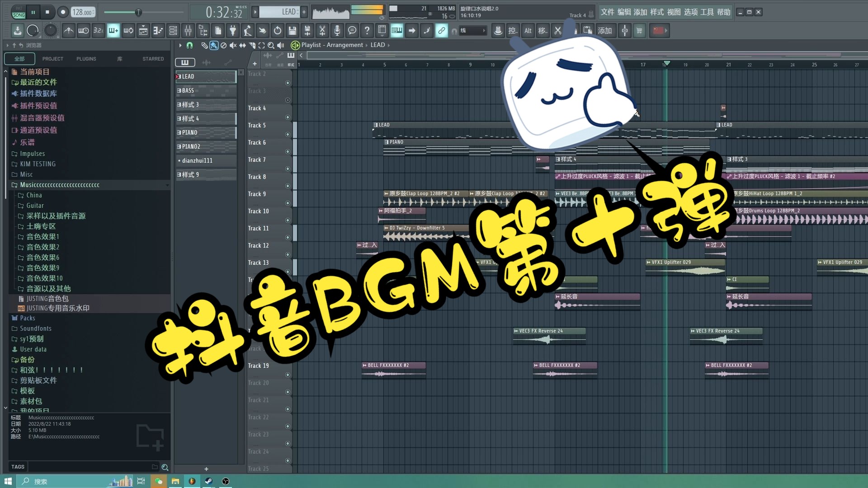Click the 128.000 tempo field
868x488 pixels.
coord(84,12)
